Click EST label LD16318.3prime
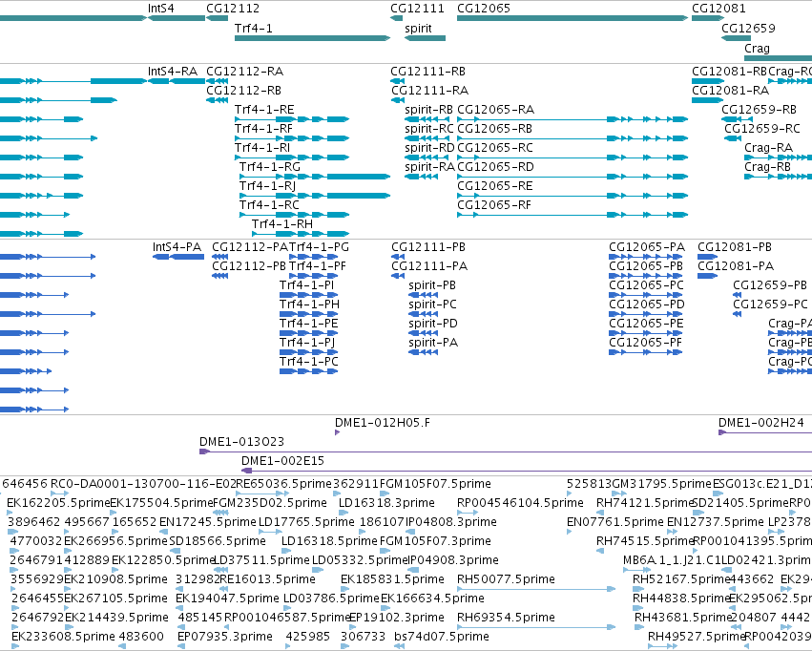The image size is (812, 651). [386, 503]
